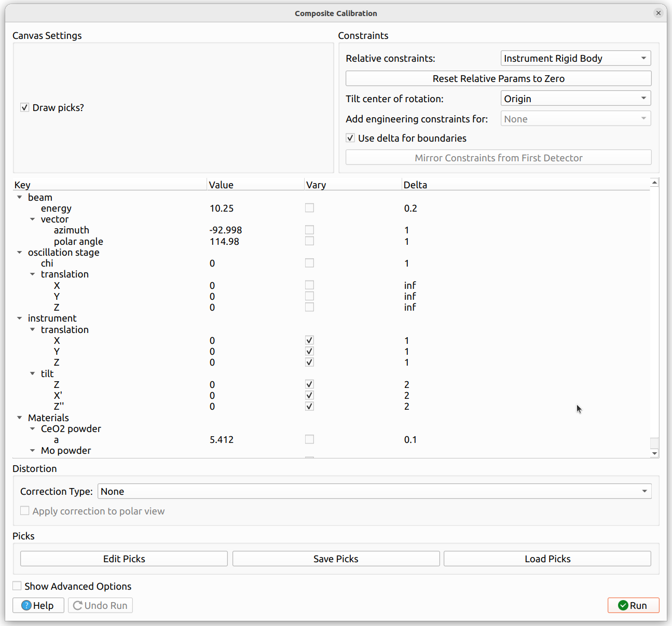This screenshot has height=626, width=672.
Task: Check Vary for oscillation stage translation Y
Action: 309,296
